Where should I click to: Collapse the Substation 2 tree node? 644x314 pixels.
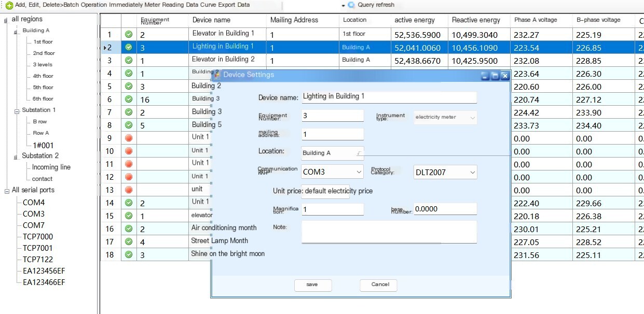[x=16, y=156]
